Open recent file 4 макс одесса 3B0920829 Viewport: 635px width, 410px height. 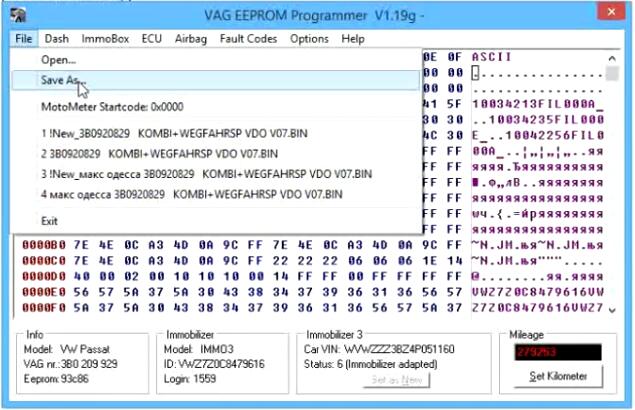pyautogui.click(x=215, y=194)
